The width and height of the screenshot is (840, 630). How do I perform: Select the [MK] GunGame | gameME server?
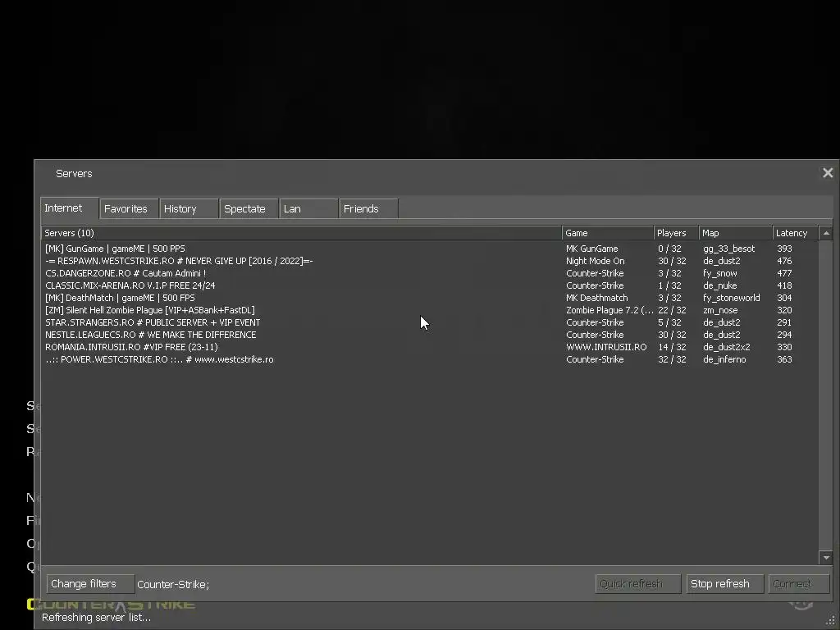(x=430, y=249)
